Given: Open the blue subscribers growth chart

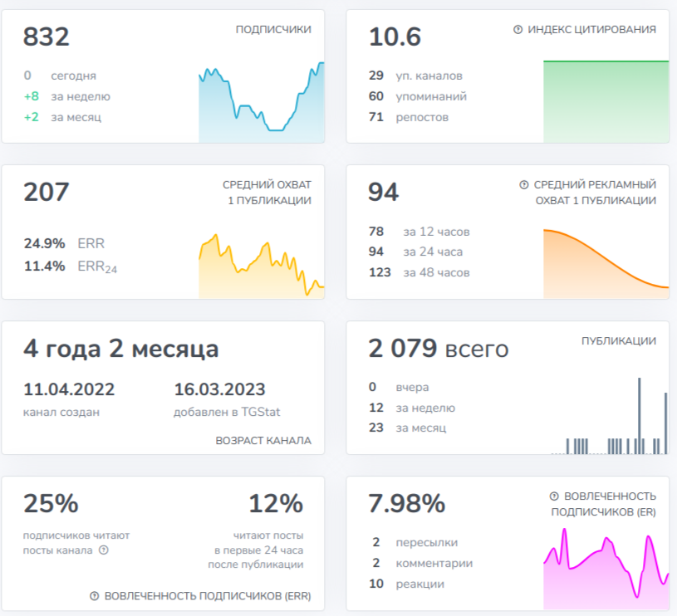Looking at the screenshot, I should tap(261, 102).
